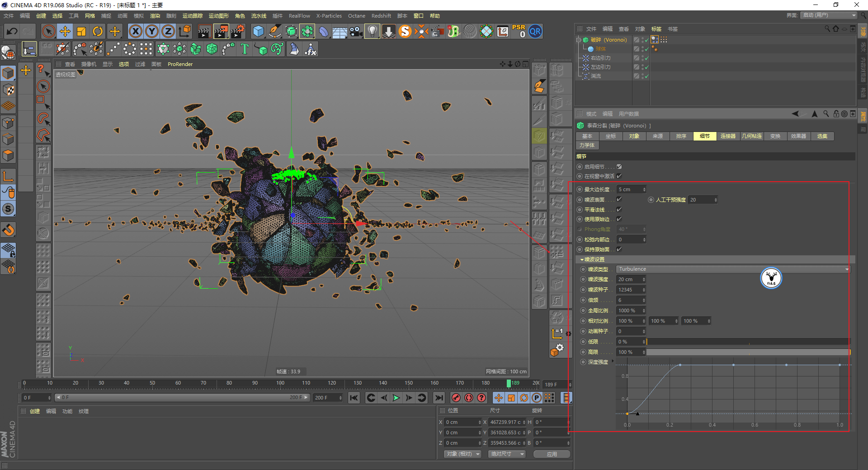The height and width of the screenshot is (470, 868).
Task: Click the 噪波种子 12345 field
Action: (x=632, y=290)
